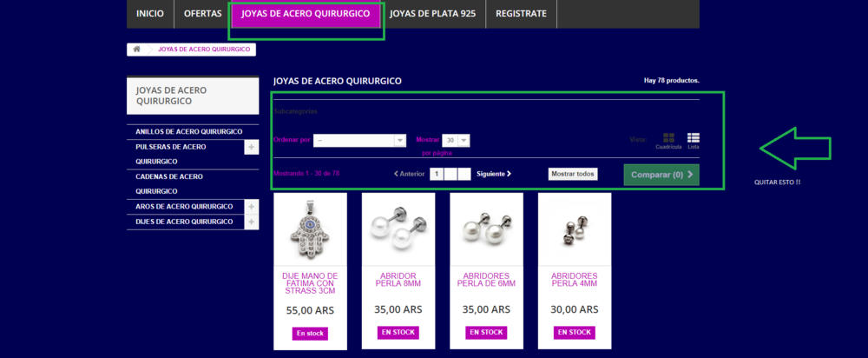
Task: Go to Anterior page
Action: (x=409, y=174)
